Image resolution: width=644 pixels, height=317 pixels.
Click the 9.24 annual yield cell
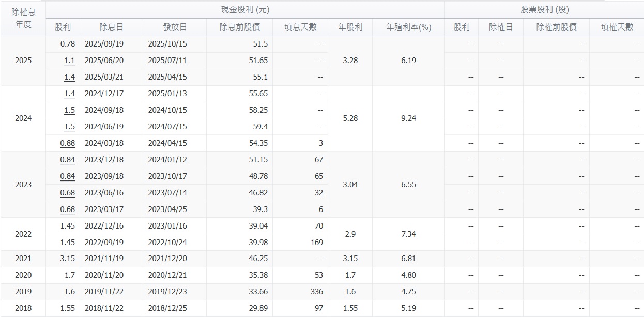click(x=408, y=118)
